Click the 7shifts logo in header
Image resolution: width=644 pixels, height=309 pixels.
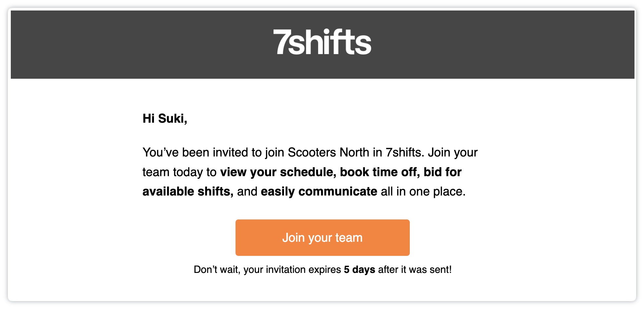pos(322,42)
